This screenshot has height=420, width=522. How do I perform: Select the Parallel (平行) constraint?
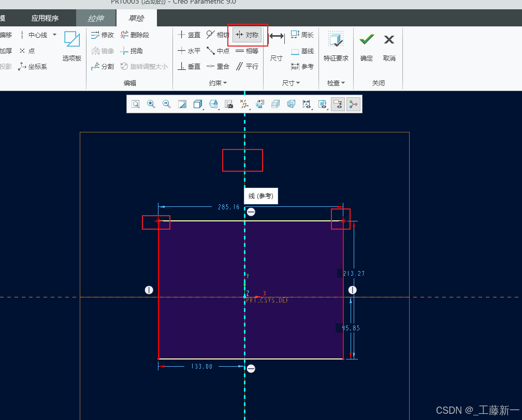(x=247, y=67)
